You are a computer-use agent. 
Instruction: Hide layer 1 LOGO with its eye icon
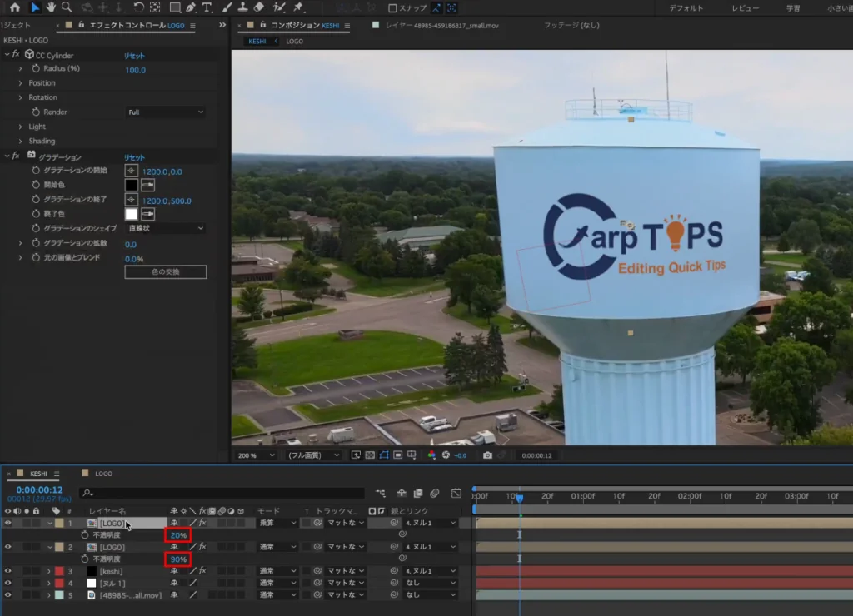pos(7,523)
